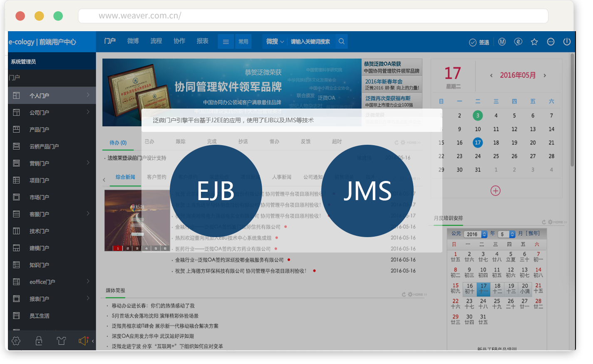Click the lock icon in sidebar footer
The height and width of the screenshot is (364, 593).
[x=39, y=341]
